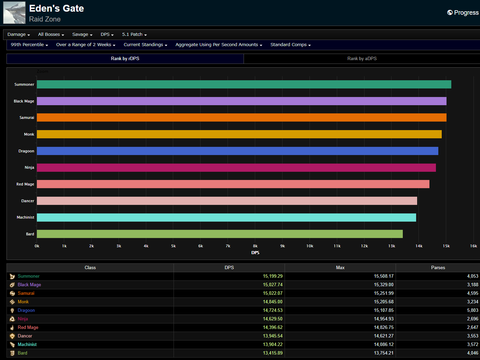This screenshot has height=360, width=480.
Task: Click the cyan Machinist chart bar
Action: click(x=227, y=217)
